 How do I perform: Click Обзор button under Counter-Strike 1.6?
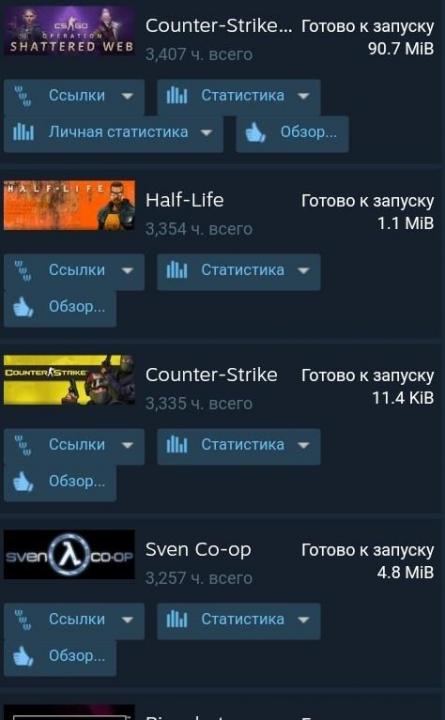[60, 483]
